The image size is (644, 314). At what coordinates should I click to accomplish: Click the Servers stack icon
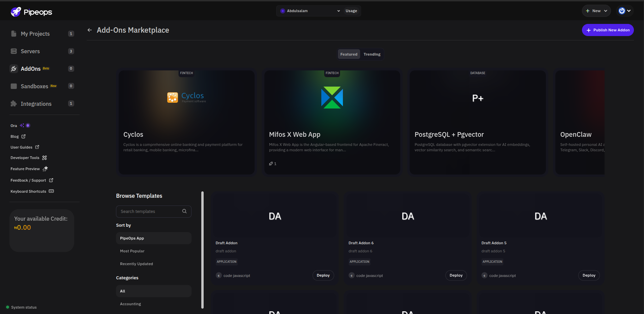coord(13,51)
